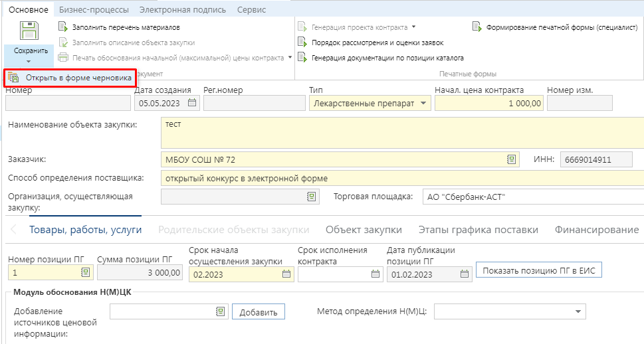Switch to Финансирование tab
The width and height of the screenshot is (644, 344).
pyautogui.click(x=597, y=230)
